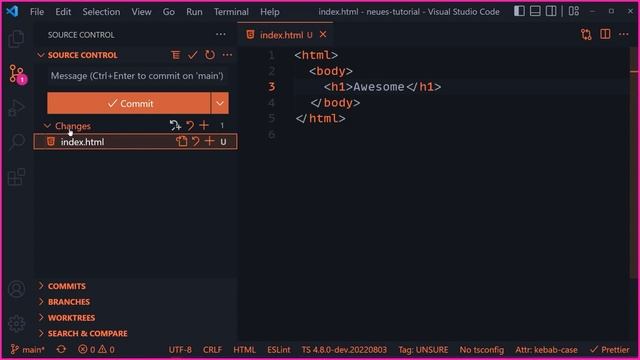
Task: Click the commit checkmark in Source Control header
Action: click(x=193, y=55)
